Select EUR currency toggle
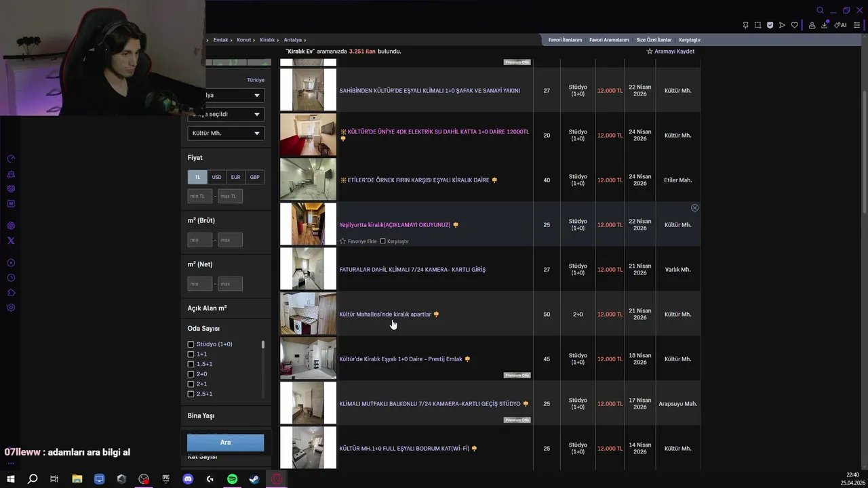The width and height of the screenshot is (868, 488). (235, 178)
